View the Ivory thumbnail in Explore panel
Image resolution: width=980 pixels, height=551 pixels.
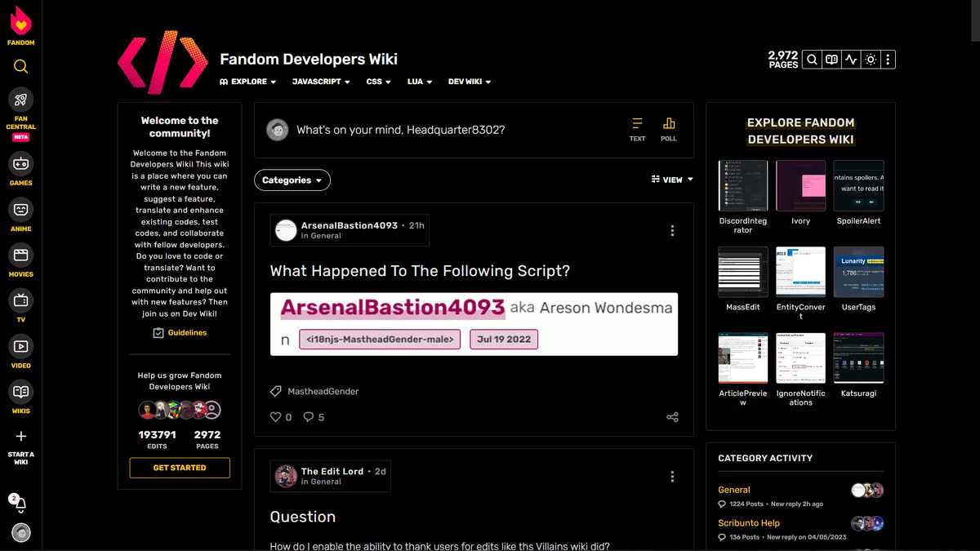pos(800,185)
